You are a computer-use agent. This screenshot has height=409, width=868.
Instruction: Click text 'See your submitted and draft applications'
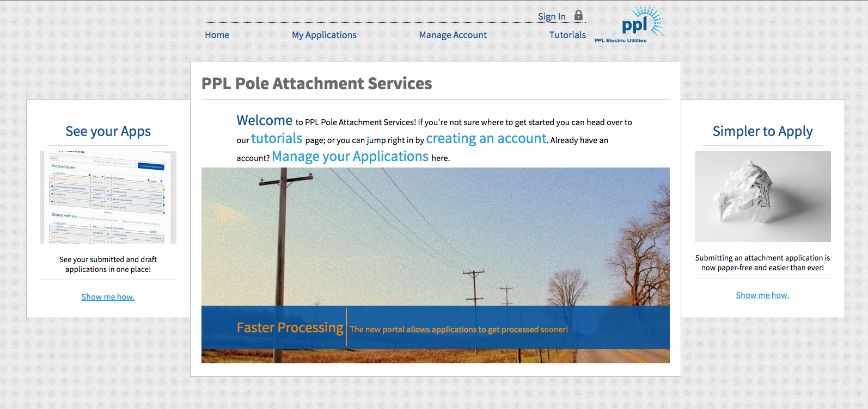[x=108, y=264]
